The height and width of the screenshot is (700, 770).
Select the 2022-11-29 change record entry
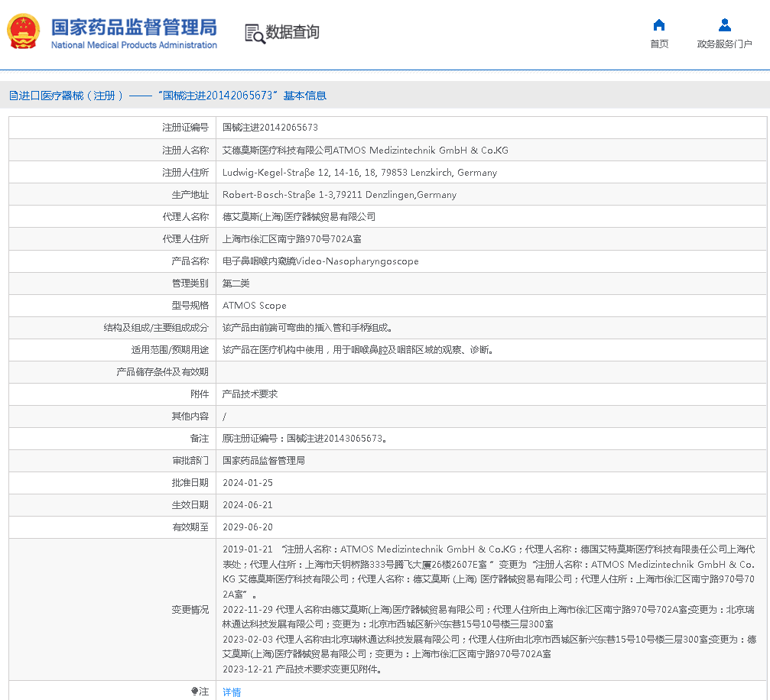click(x=489, y=617)
